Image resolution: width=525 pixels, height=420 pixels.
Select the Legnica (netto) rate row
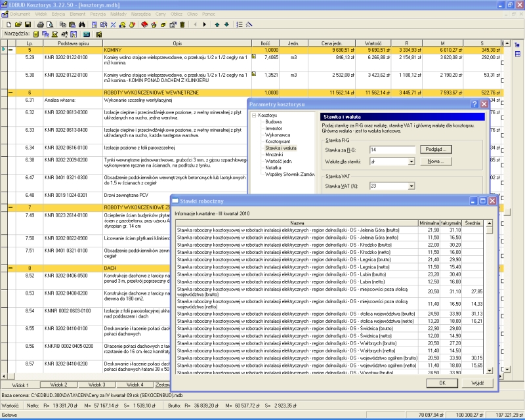click(x=329, y=267)
